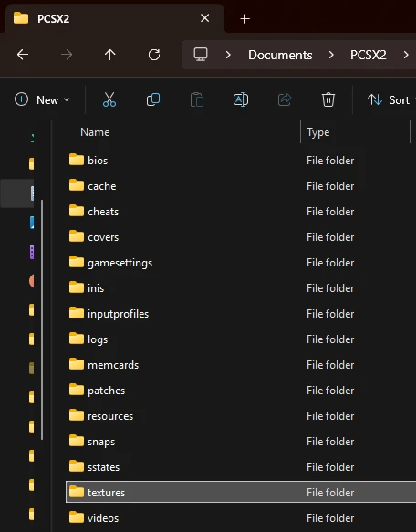
Task: Click the File folder type in logs row
Action: coord(330,339)
